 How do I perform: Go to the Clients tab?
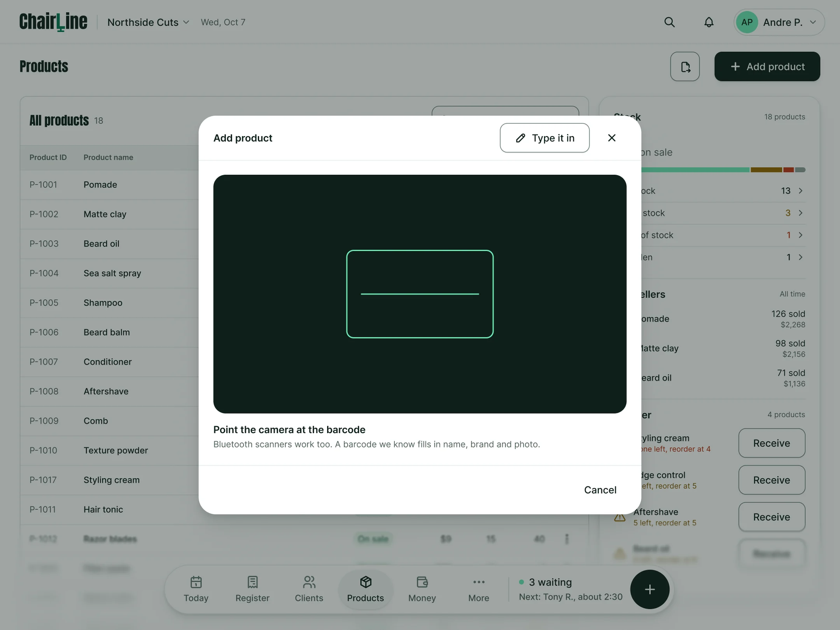pyautogui.click(x=309, y=589)
